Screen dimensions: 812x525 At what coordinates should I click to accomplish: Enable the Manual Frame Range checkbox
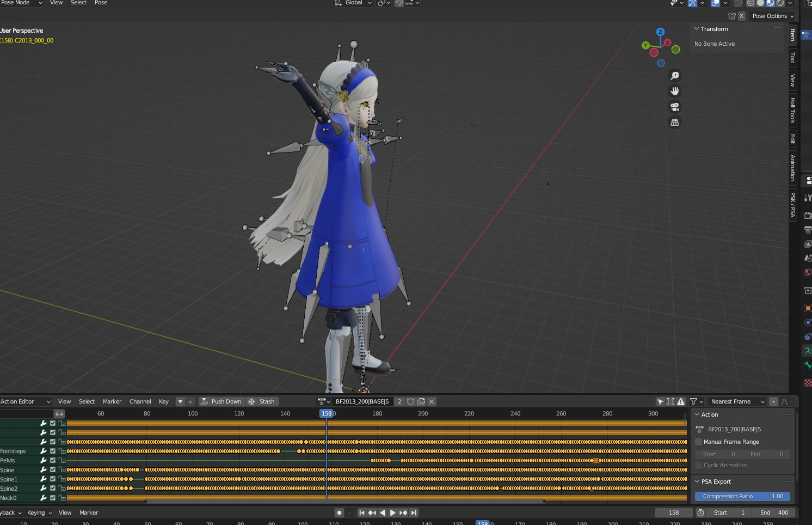[699, 442]
